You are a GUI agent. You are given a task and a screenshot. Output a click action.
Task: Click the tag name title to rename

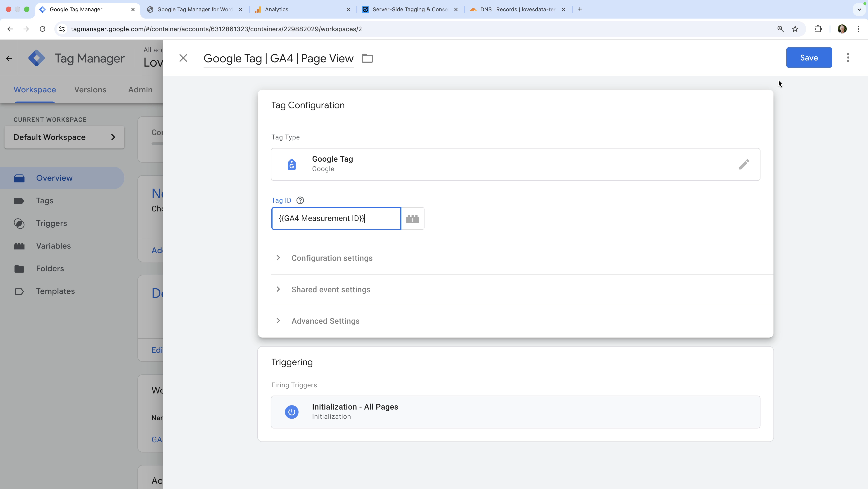278,58
